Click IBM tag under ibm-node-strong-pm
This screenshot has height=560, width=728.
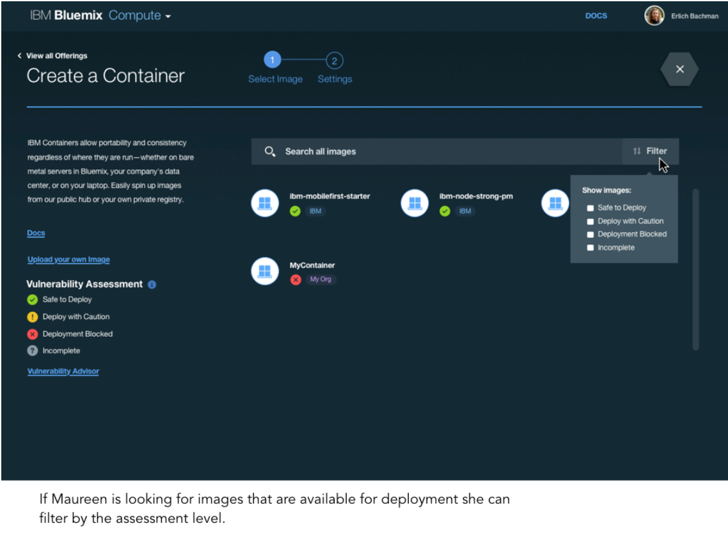click(464, 211)
